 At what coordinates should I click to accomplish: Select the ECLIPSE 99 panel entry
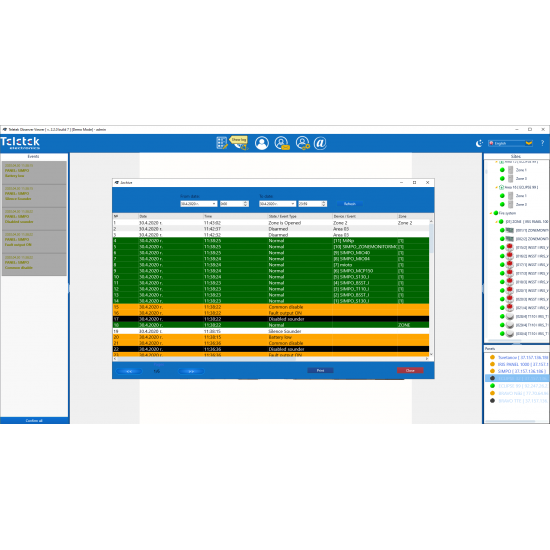[x=523, y=386]
